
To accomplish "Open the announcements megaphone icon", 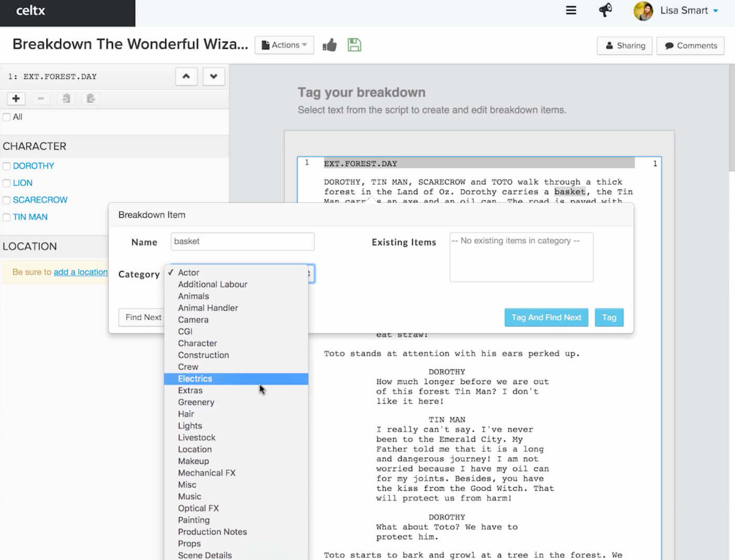I will click(605, 10).
